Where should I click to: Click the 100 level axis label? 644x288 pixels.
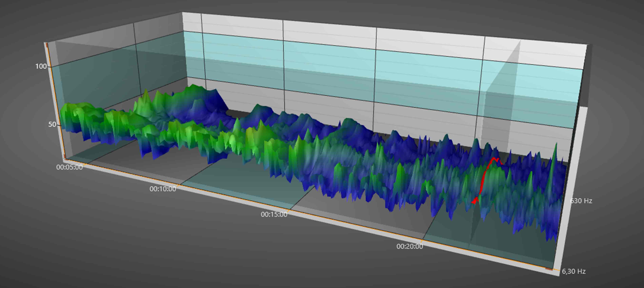pyautogui.click(x=41, y=67)
